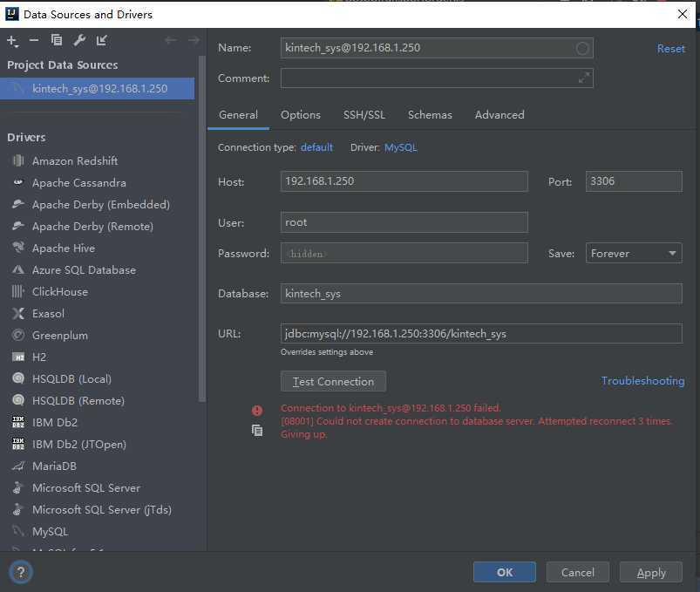Click the Test Connection button

[333, 382]
